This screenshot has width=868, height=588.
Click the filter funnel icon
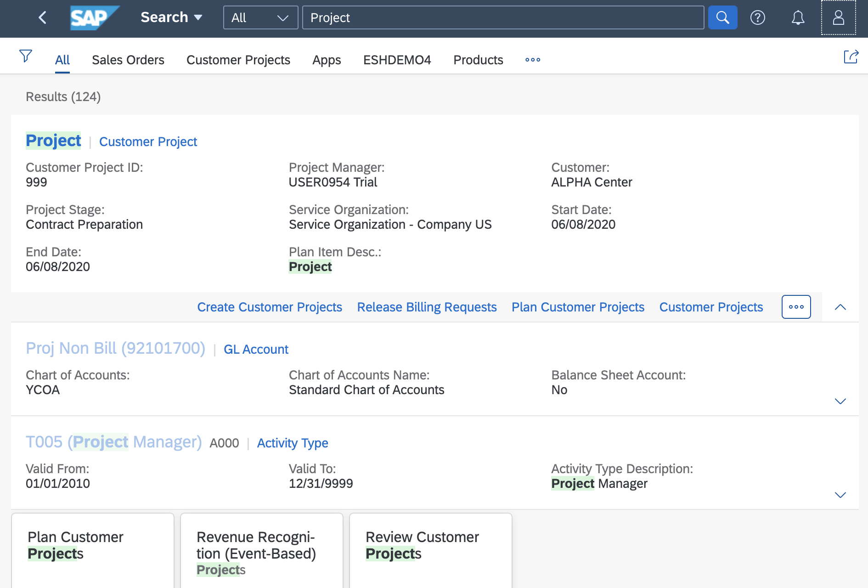click(26, 56)
